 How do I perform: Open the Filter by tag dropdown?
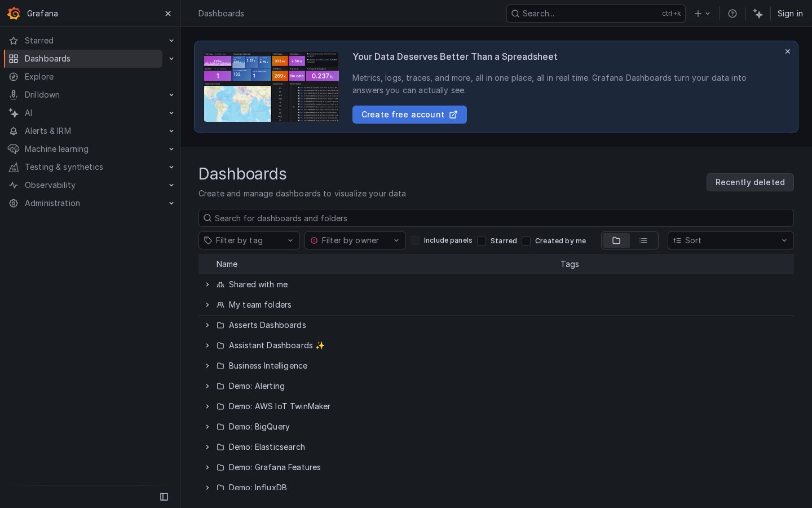coord(249,240)
